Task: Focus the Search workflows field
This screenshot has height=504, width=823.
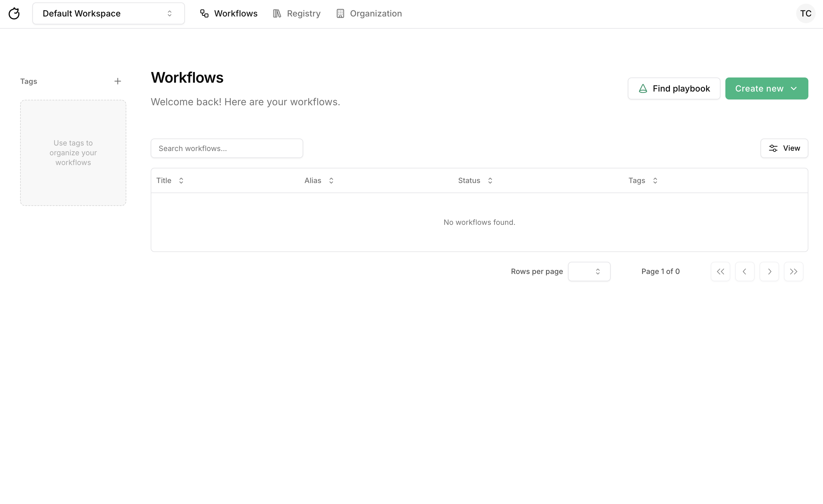Action: pos(227,148)
